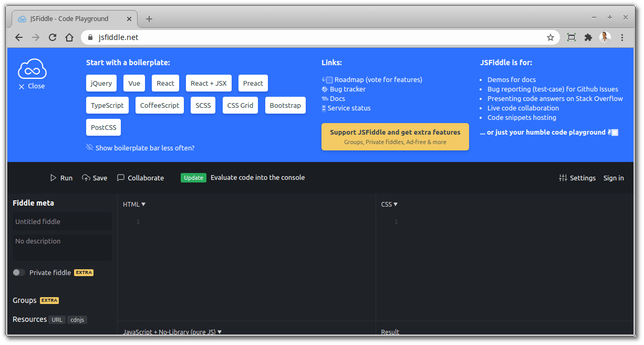Open the Chrome three-dot menu
Viewport: 644px width, 345px height.
[622, 37]
